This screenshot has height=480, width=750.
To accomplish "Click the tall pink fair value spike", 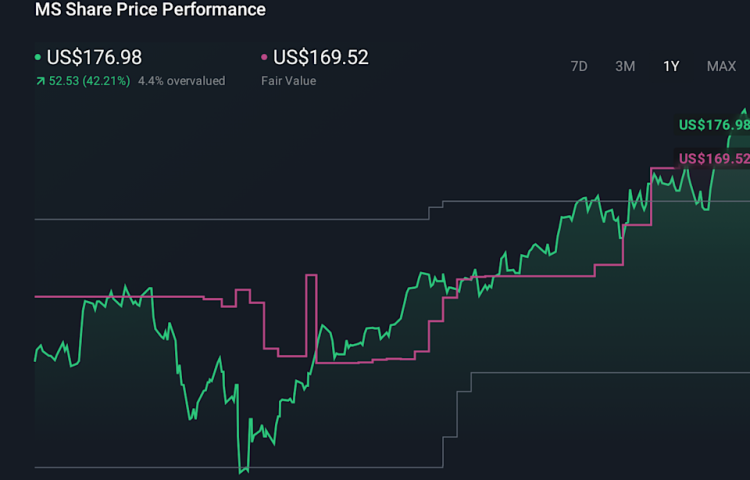I will [x=311, y=275].
